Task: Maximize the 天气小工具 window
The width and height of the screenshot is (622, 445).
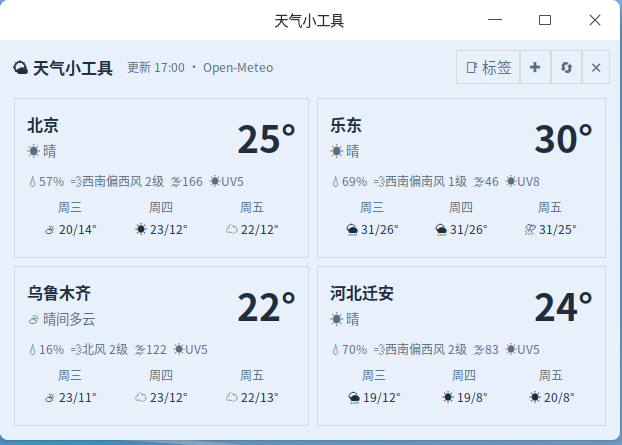Action: click(545, 20)
